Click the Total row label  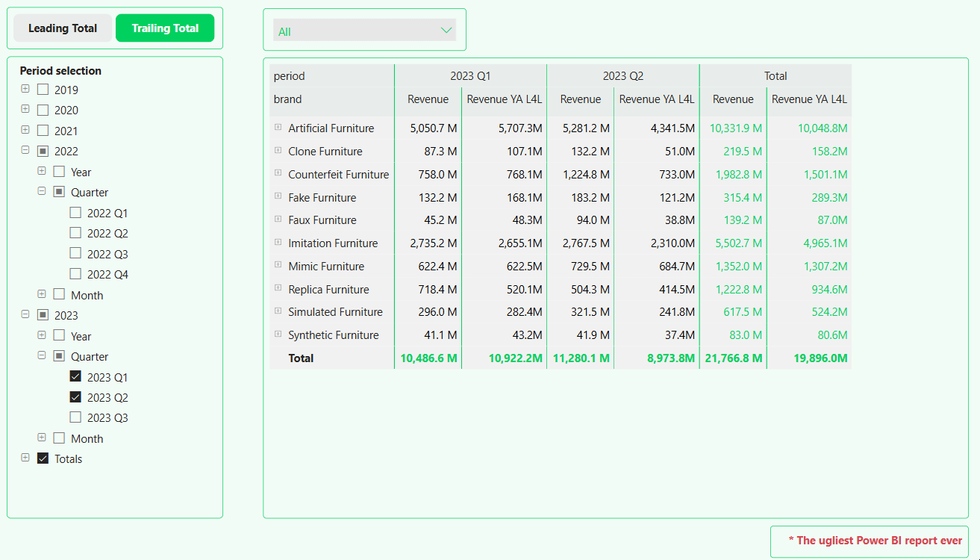tap(301, 358)
